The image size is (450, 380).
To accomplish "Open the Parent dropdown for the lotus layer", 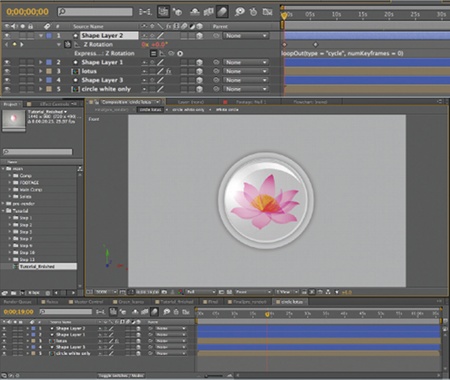I will click(x=246, y=71).
